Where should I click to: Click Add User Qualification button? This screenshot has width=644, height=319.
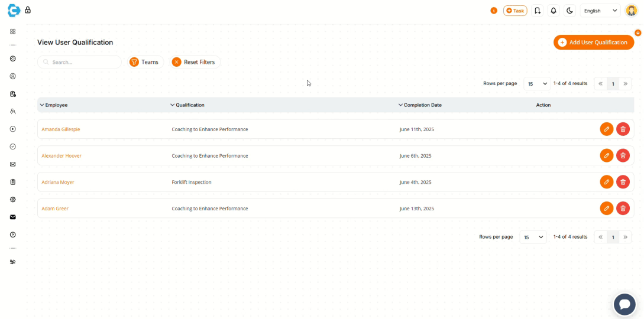(593, 43)
